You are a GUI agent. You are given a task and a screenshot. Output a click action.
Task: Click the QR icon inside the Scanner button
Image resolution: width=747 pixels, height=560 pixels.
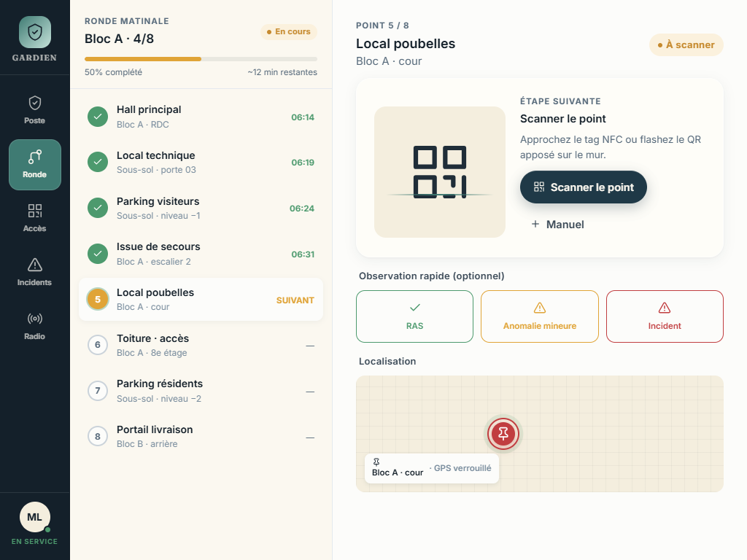tap(539, 187)
